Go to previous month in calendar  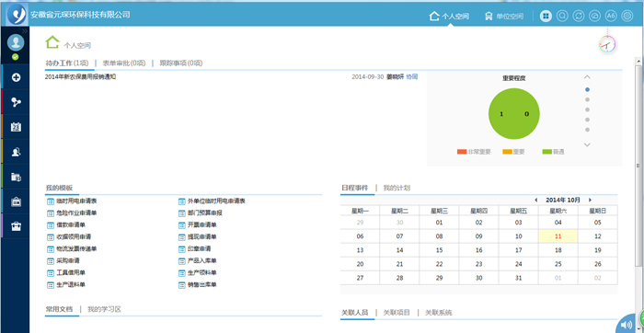(536, 200)
